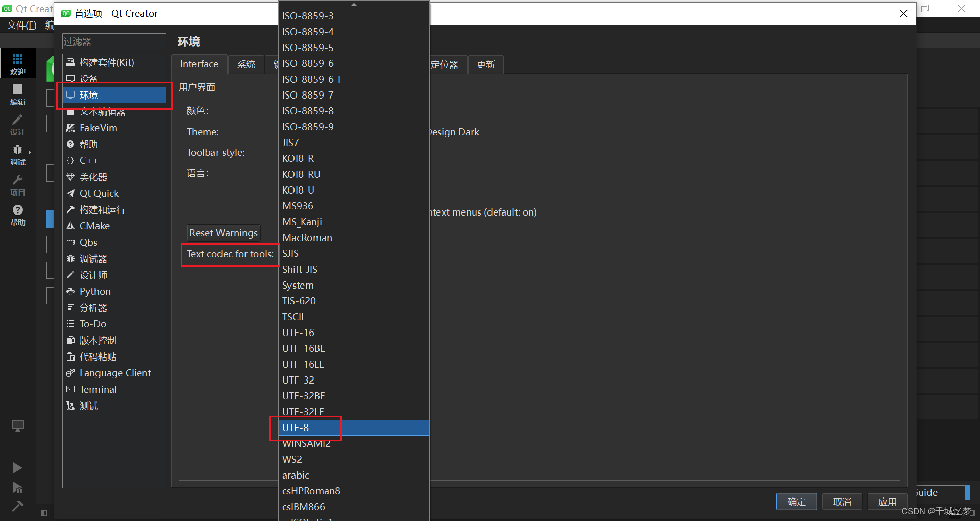
Task: Open the Terminal settings category
Action: coord(114,389)
